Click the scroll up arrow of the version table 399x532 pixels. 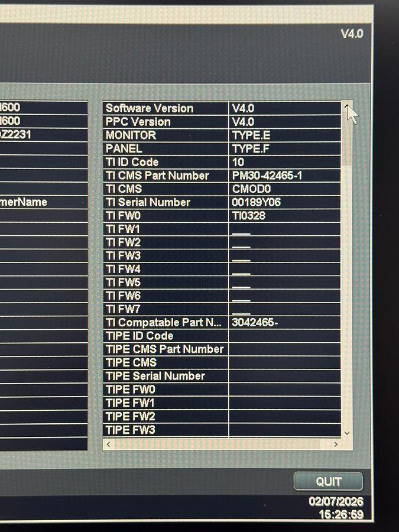tap(347, 106)
